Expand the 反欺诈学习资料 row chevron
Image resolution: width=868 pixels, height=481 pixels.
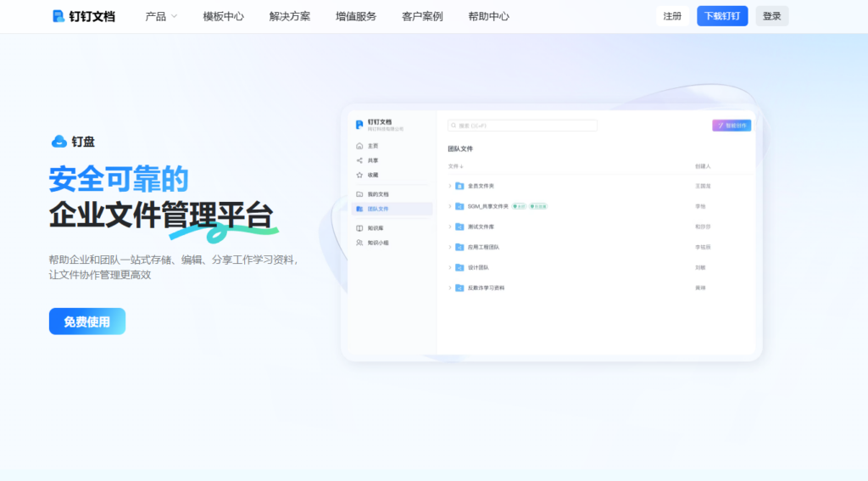[x=449, y=288]
